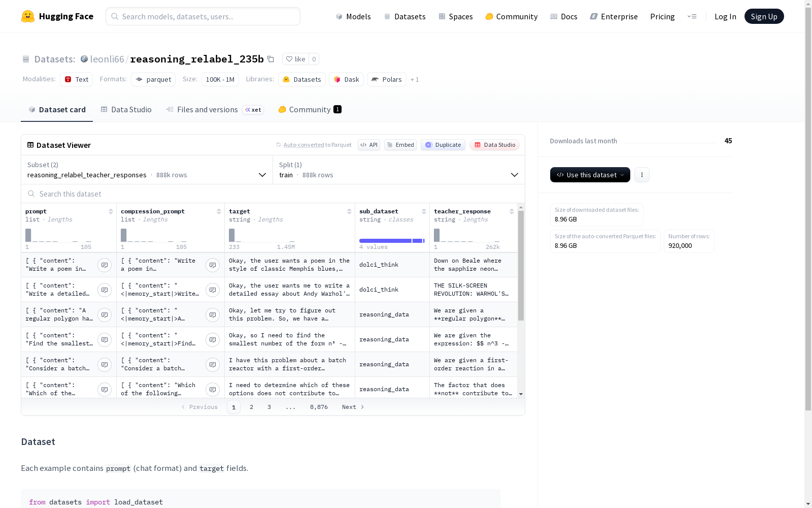Click the Duplicate button
812x508 pixels.
pyautogui.click(x=443, y=145)
